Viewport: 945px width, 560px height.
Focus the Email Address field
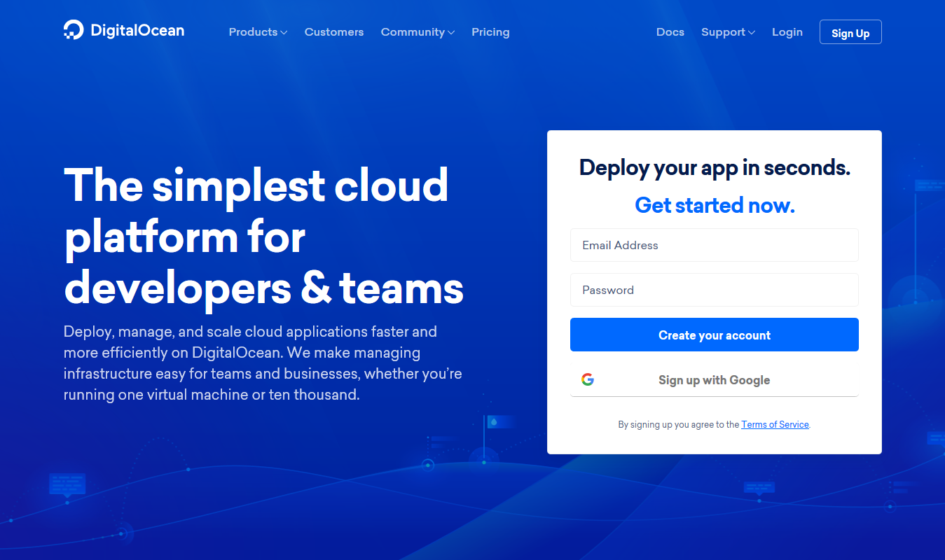click(715, 245)
